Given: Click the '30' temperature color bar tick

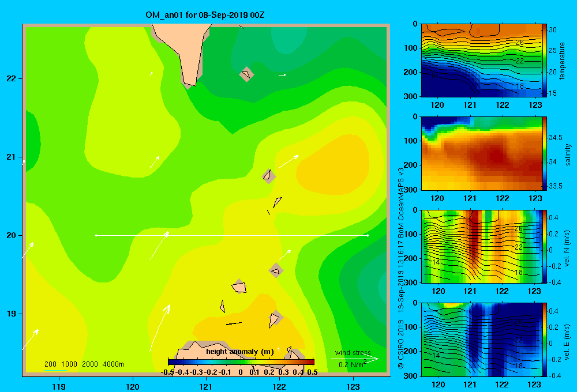Looking at the screenshot, I should coord(553,30).
